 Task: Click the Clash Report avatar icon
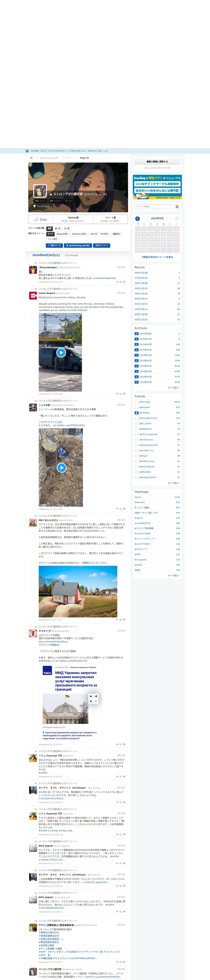(33, 296)
